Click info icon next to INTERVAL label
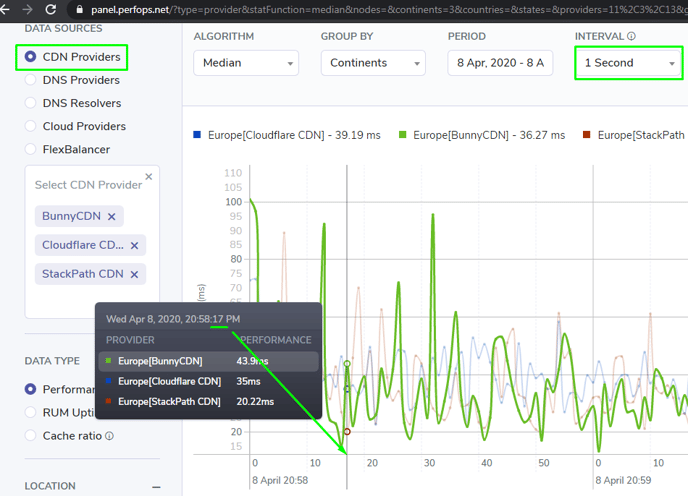 (631, 36)
